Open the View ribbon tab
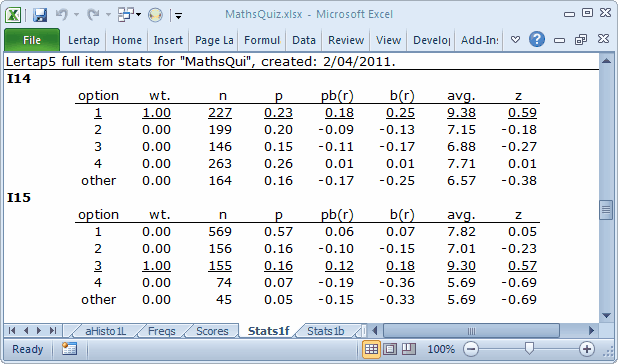This screenshot has width=618, height=364. click(388, 40)
